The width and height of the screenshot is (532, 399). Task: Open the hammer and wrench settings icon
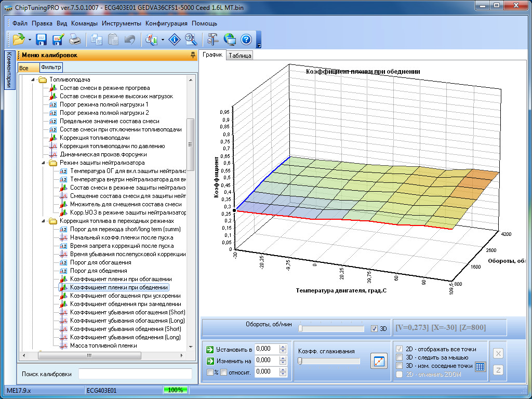coord(212,39)
